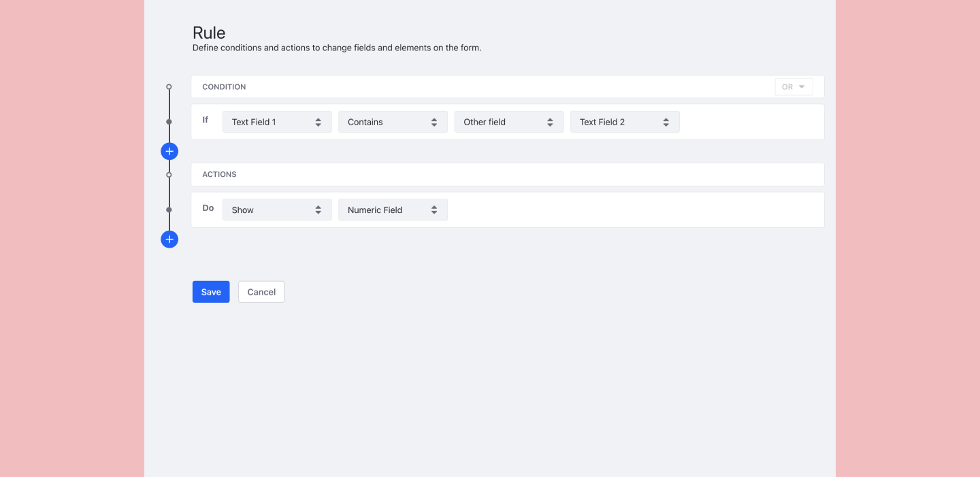This screenshot has height=477, width=980.
Task: Open the OR operator dropdown
Action: click(x=794, y=87)
